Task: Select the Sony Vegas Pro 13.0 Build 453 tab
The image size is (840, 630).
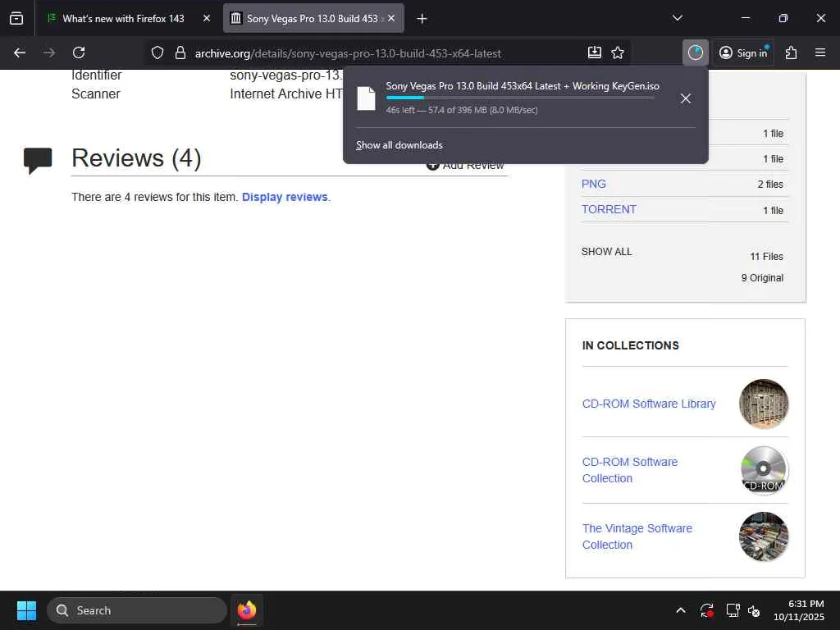Action: (313, 19)
